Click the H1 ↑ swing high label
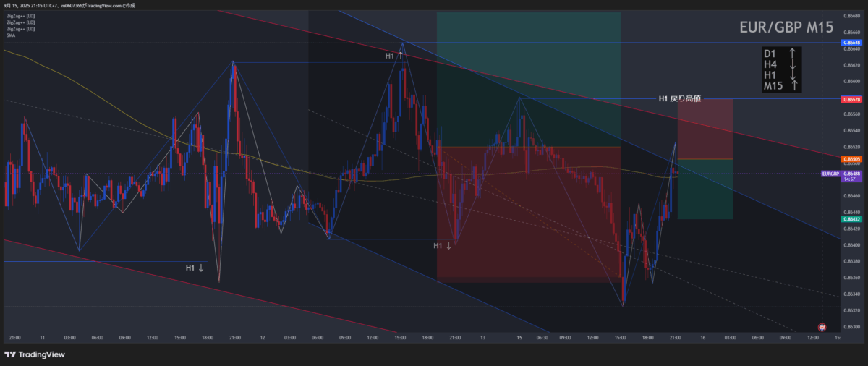 [394, 56]
